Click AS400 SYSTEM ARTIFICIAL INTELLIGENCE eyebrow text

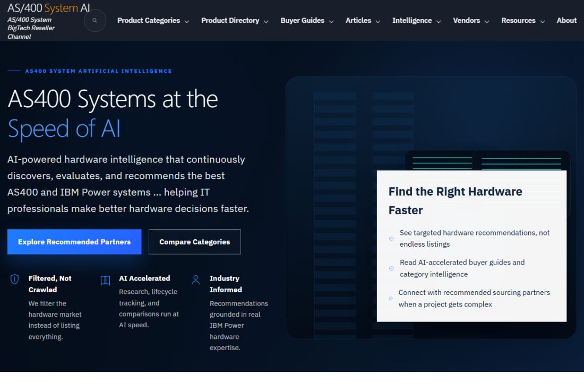coord(98,71)
